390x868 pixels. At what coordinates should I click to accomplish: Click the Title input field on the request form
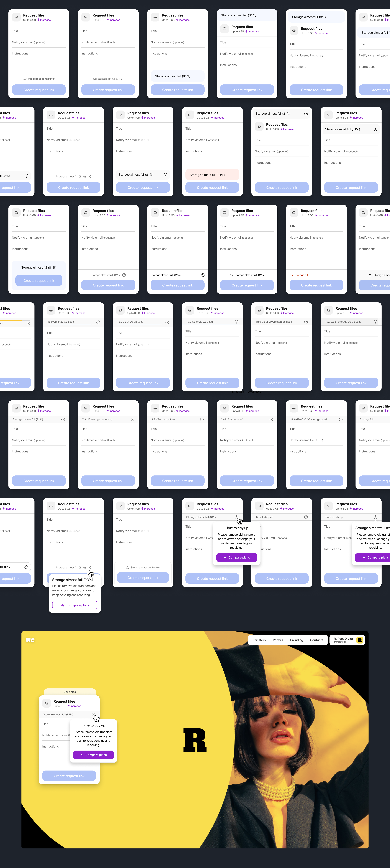click(x=39, y=31)
